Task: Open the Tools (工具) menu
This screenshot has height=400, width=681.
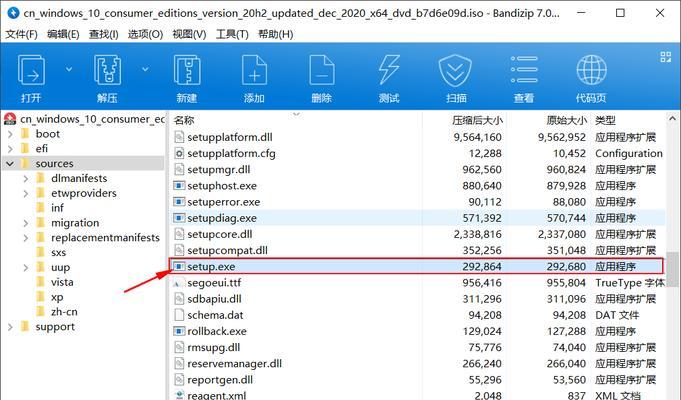Action: click(232, 34)
